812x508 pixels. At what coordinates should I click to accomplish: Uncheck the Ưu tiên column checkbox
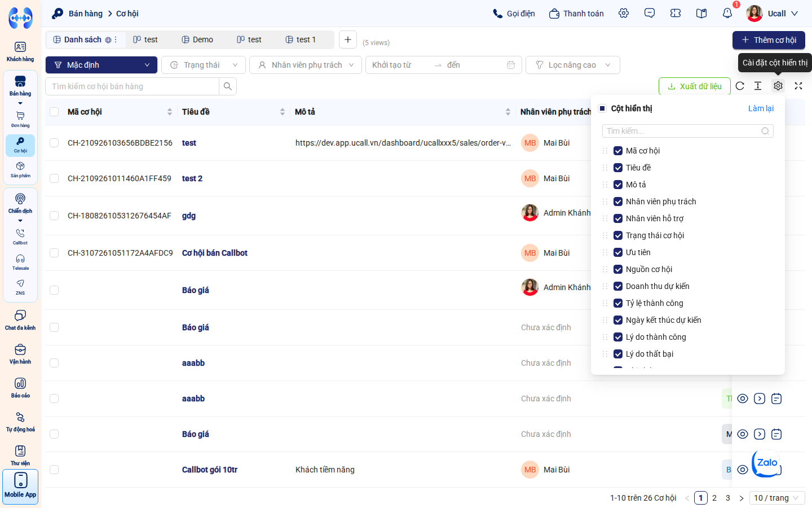click(x=618, y=252)
